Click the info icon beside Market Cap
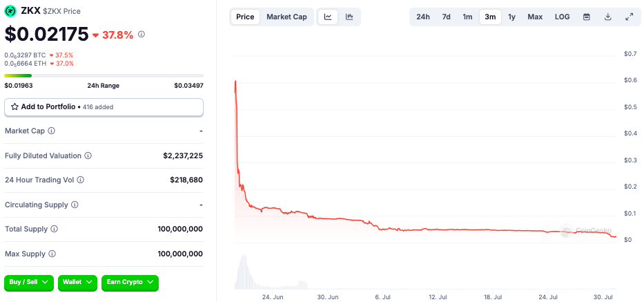The image size is (644, 302). pyautogui.click(x=52, y=131)
